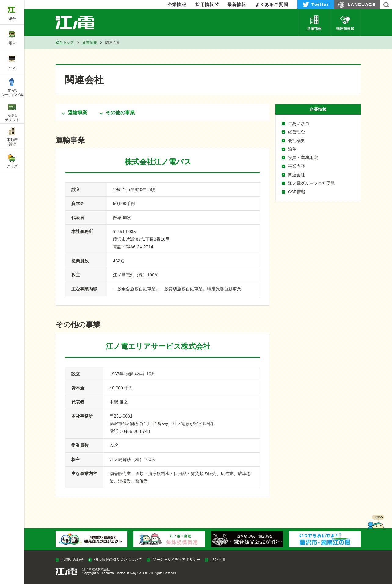Screen dimensions: 392x584
Task: Jump to 運輸事業 anchor link
Action: (x=74, y=113)
